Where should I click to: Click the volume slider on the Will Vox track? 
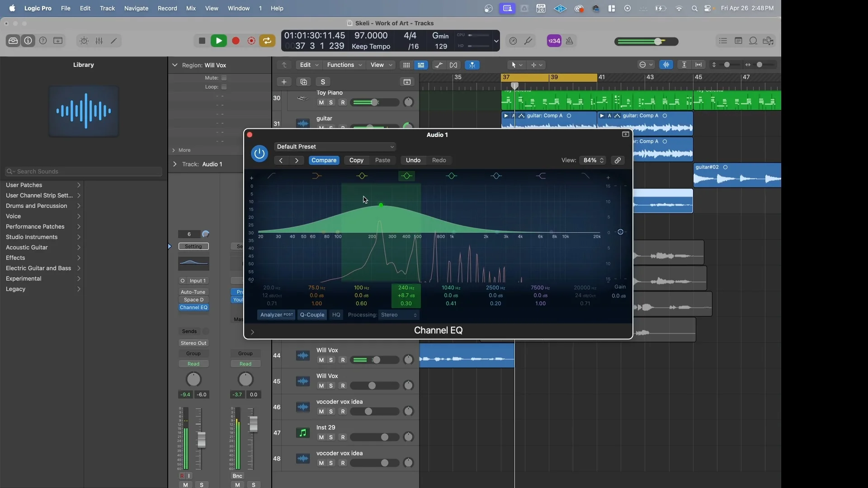[x=377, y=360]
